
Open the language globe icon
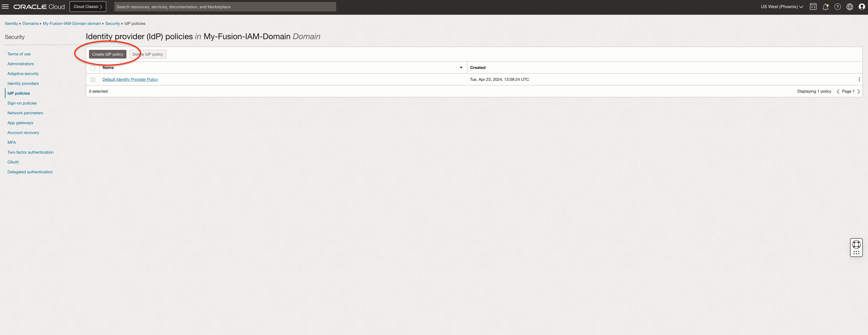coord(850,7)
